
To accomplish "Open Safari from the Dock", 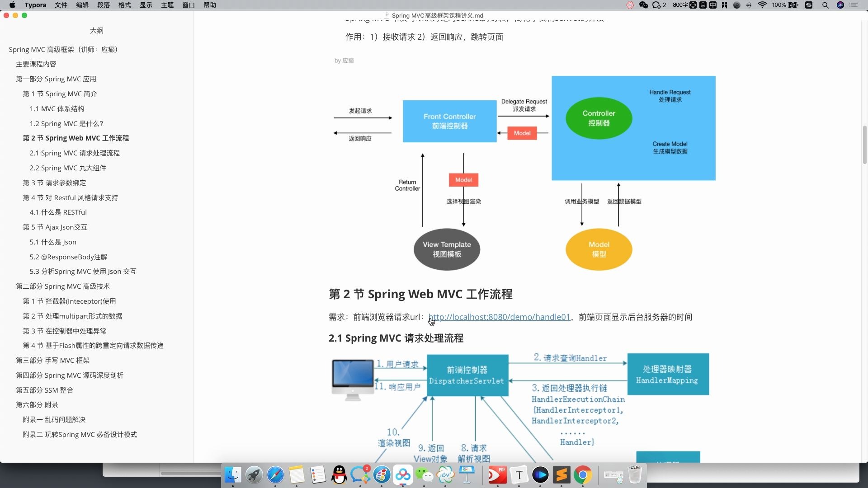I will (276, 475).
